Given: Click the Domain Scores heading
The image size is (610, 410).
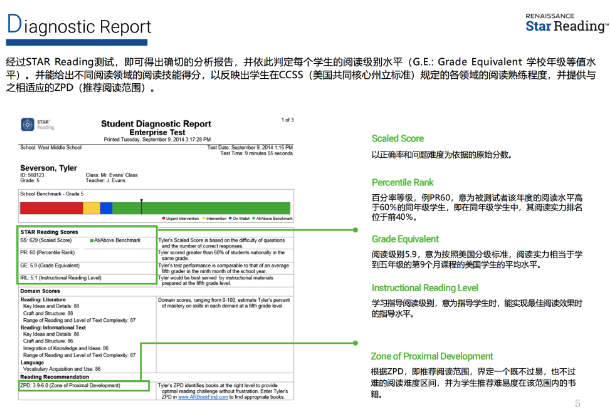Looking at the screenshot, I should coord(40,291).
